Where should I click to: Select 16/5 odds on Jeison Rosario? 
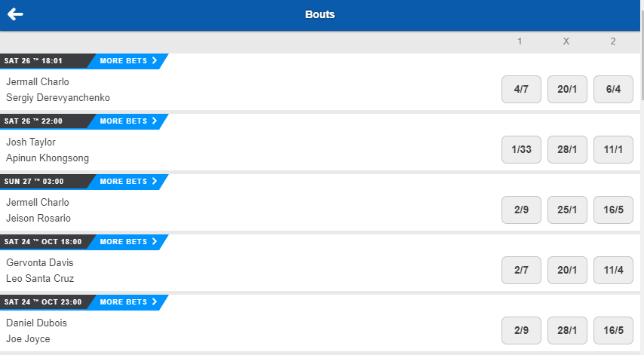(x=613, y=210)
